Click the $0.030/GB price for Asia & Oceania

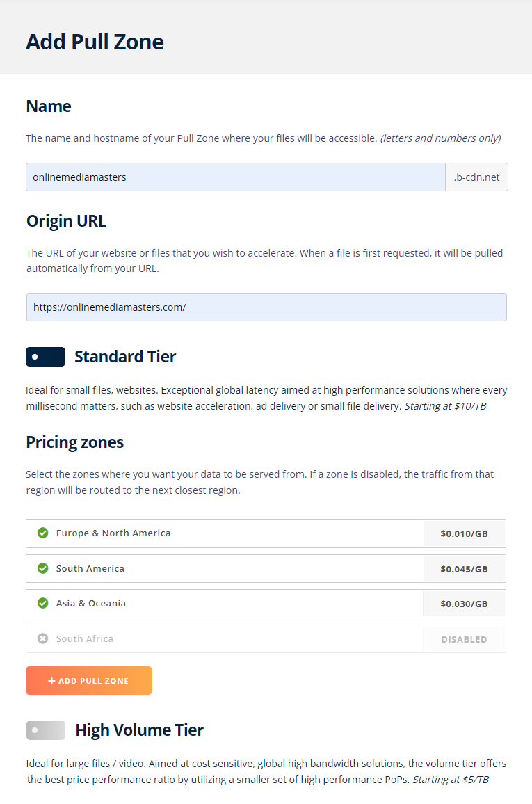tap(465, 604)
